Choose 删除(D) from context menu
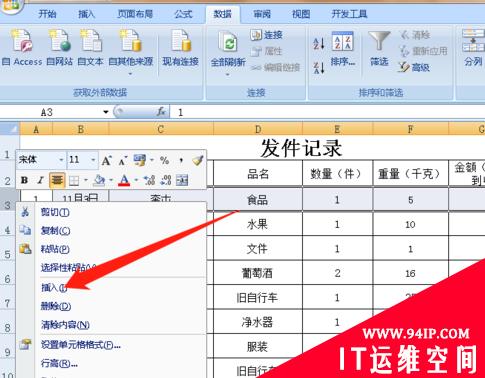Image resolution: width=485 pixels, height=378 pixels. pos(111,306)
